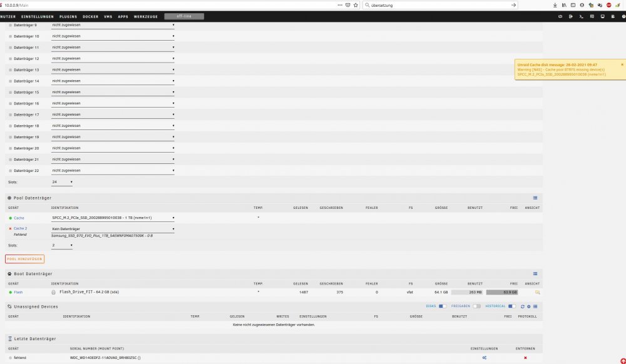Open the page actions three-dot menu
Viewport: 626px width, 364px height.
(x=340, y=5)
